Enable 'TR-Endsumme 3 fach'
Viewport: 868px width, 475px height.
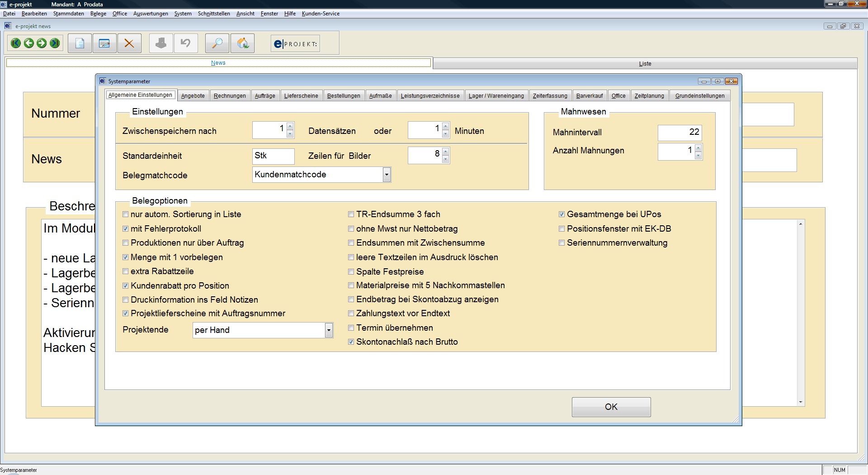351,214
